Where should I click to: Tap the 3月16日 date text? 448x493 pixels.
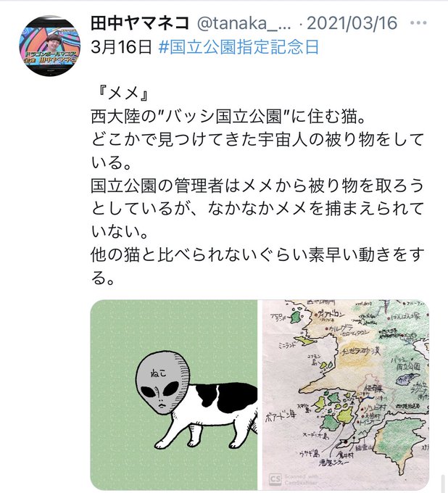coord(121,47)
